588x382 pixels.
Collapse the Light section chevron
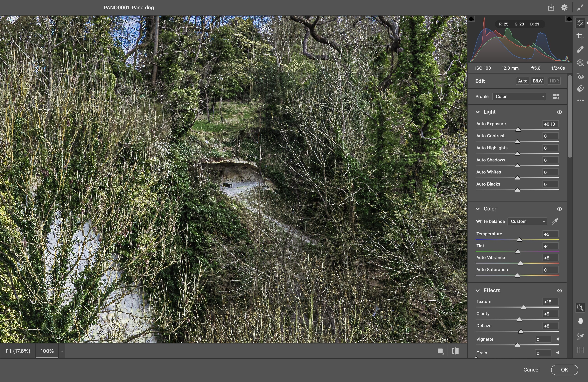pyautogui.click(x=478, y=112)
